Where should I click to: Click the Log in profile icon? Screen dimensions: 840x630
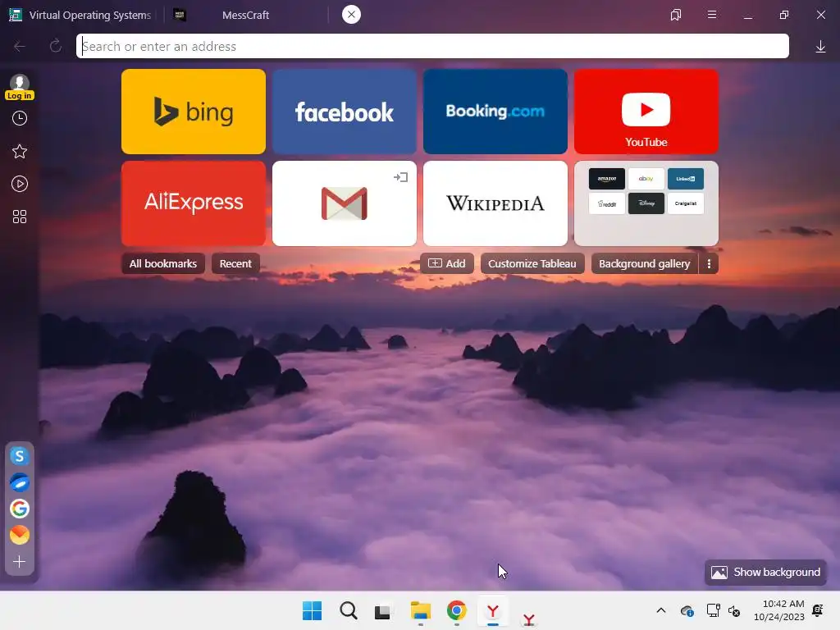click(x=20, y=87)
